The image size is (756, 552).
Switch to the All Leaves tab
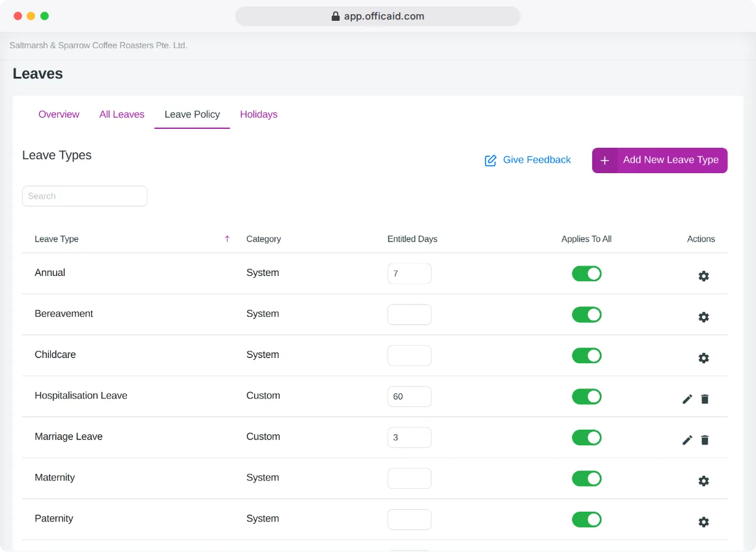(x=122, y=115)
